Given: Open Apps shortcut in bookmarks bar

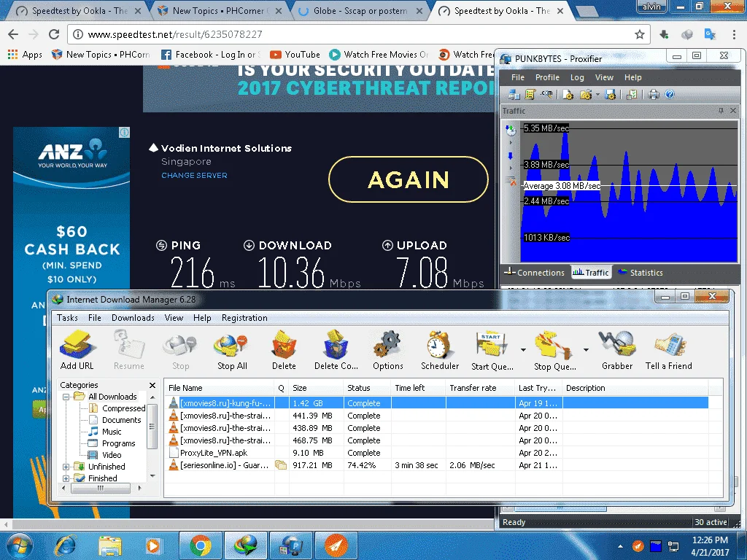Looking at the screenshot, I should tap(26, 54).
